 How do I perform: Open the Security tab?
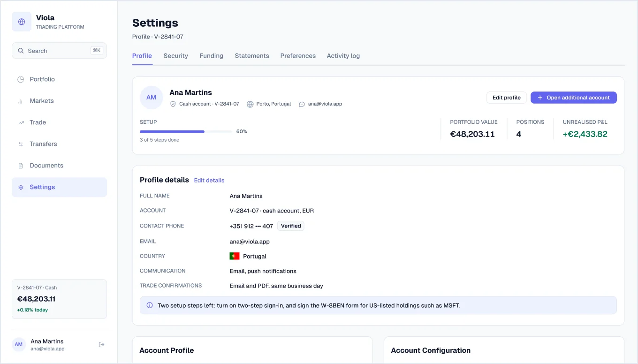(x=176, y=56)
